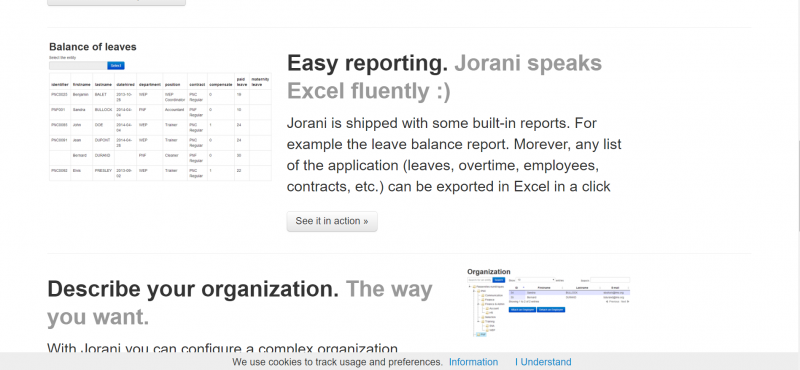Image resolution: width=800 pixels, height=370 pixels.
Task: Open the Organization tree screenshot thumbnail
Action: pos(548,302)
